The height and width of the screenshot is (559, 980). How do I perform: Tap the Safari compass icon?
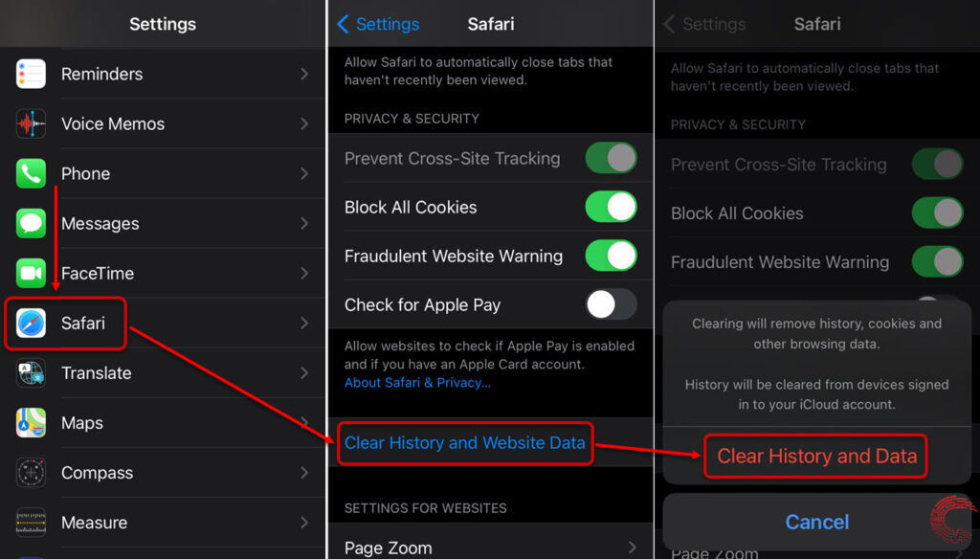pyautogui.click(x=31, y=324)
